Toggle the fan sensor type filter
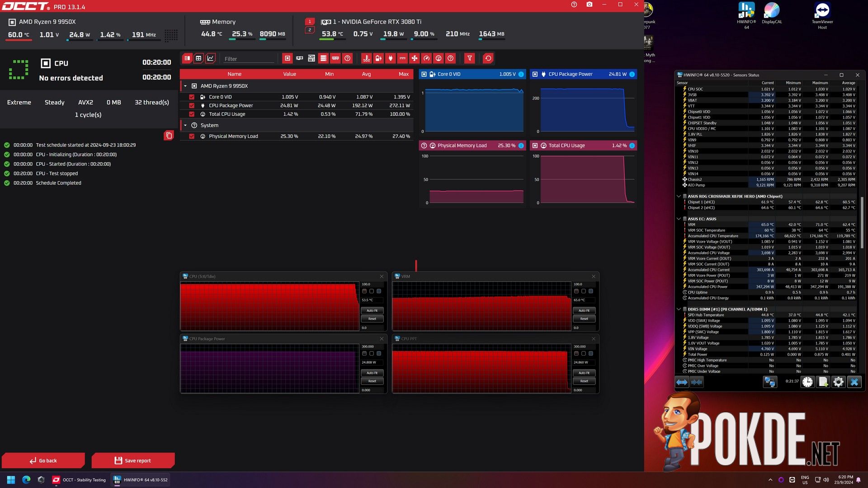 (415, 58)
